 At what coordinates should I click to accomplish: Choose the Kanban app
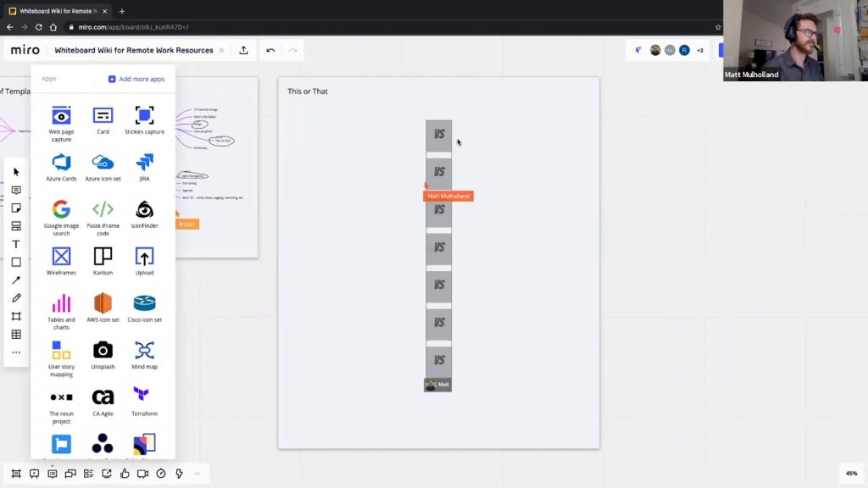click(103, 257)
